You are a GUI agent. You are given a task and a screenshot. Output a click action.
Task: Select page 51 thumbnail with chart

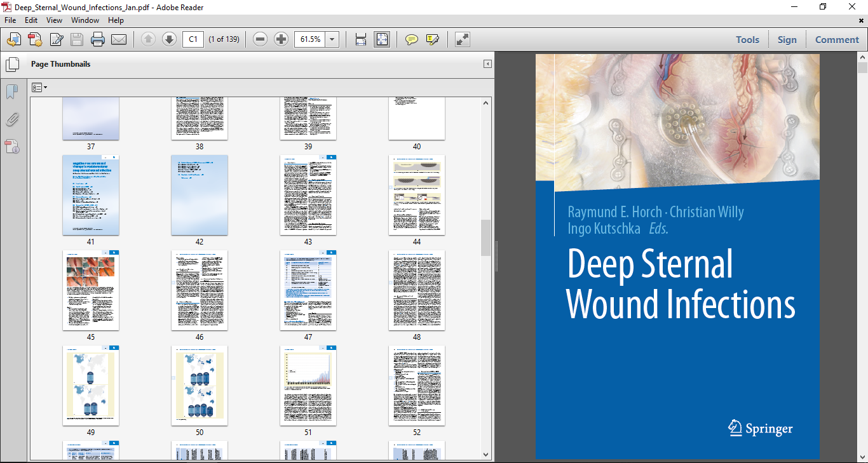pyautogui.click(x=308, y=386)
